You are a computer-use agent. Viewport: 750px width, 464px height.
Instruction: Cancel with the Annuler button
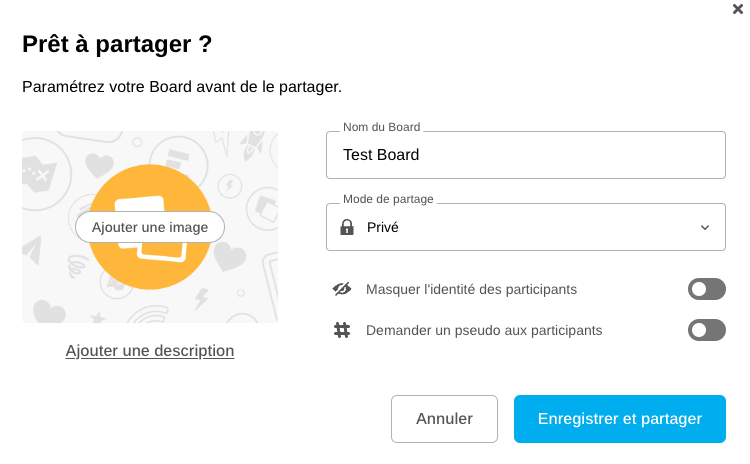click(x=444, y=418)
